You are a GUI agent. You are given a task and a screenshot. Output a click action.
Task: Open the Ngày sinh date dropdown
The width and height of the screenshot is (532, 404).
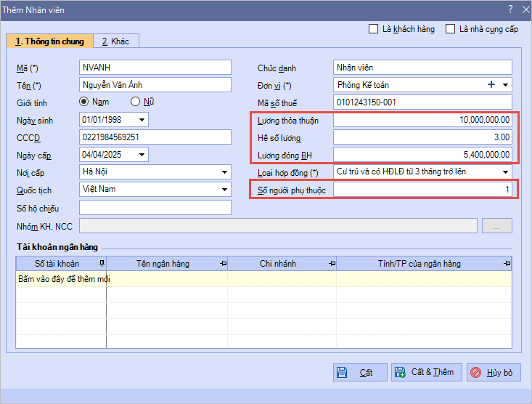point(142,120)
